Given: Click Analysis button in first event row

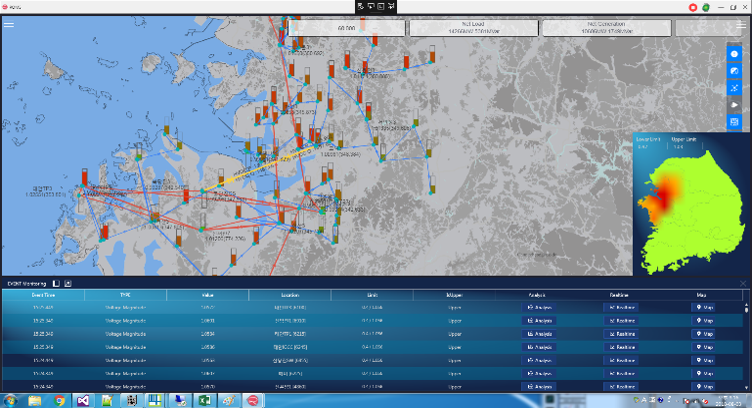Looking at the screenshot, I should 539,307.
